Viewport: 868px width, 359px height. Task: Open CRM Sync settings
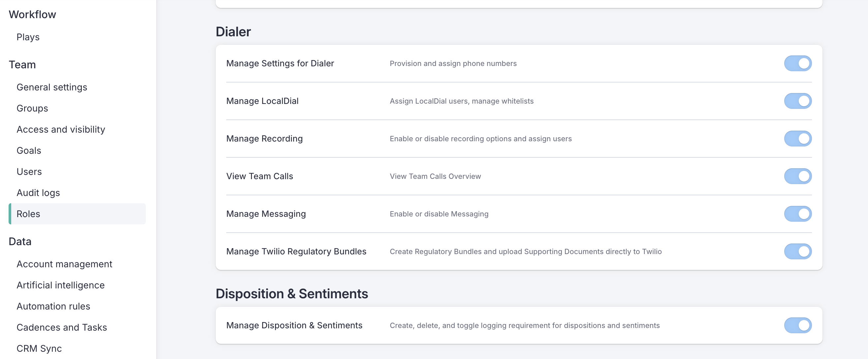[x=39, y=348]
